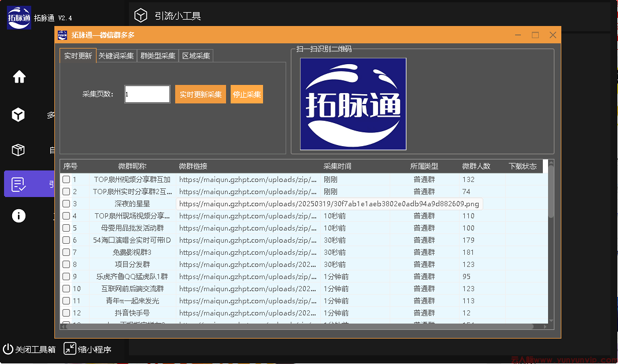Click the 青年π一起来发光 cell

tap(132, 300)
